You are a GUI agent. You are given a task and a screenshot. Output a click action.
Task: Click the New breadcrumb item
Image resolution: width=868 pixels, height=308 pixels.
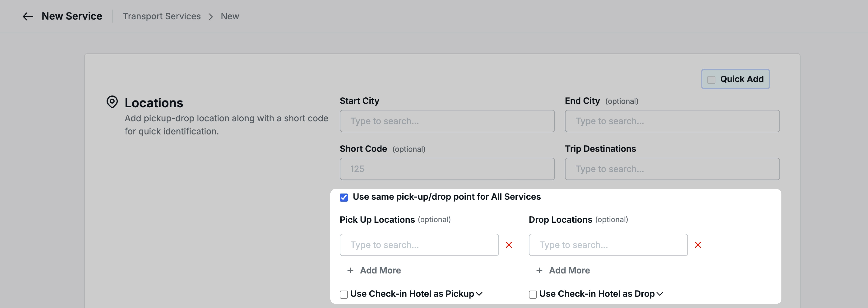pos(230,16)
